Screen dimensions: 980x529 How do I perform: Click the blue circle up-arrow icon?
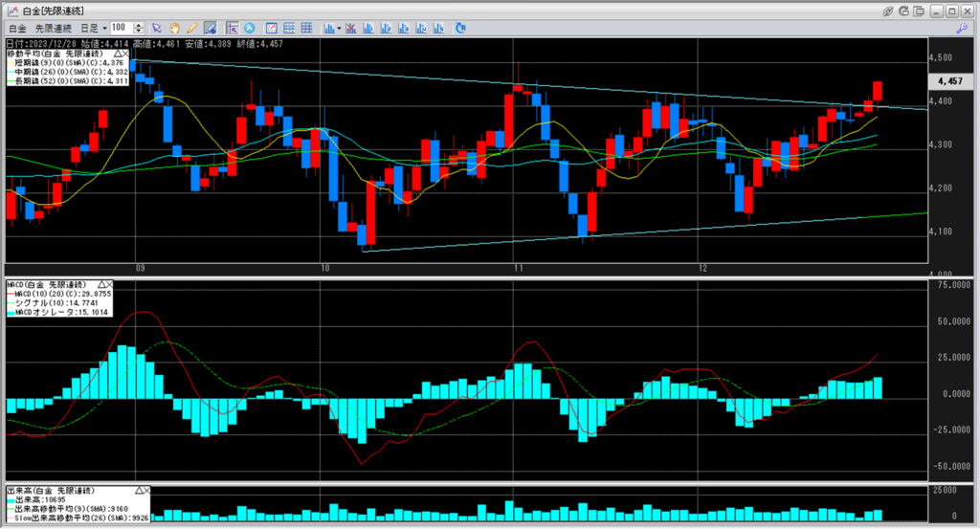(x=250, y=28)
